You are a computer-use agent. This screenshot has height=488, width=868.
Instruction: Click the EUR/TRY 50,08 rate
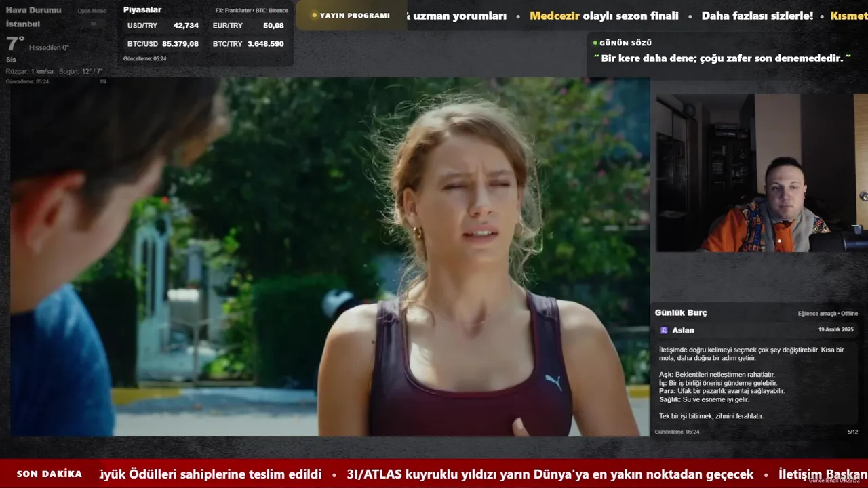point(248,26)
